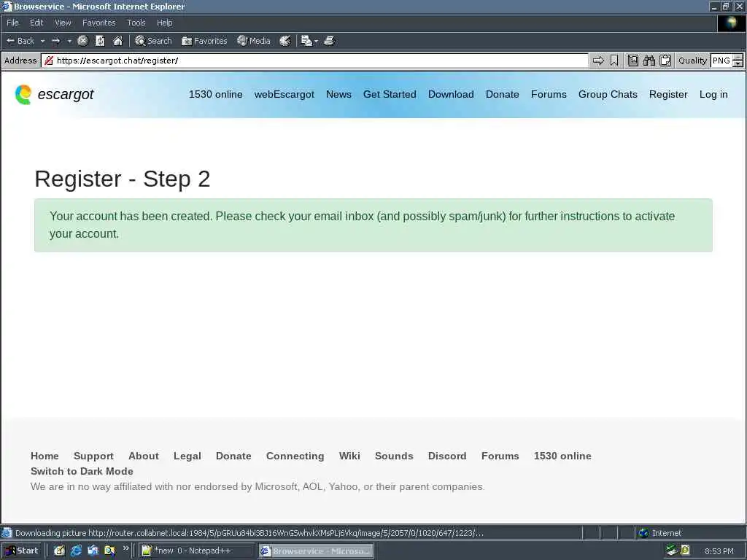Click 1530 online in the footer
Image resolution: width=747 pixels, height=560 pixels.
(x=562, y=456)
